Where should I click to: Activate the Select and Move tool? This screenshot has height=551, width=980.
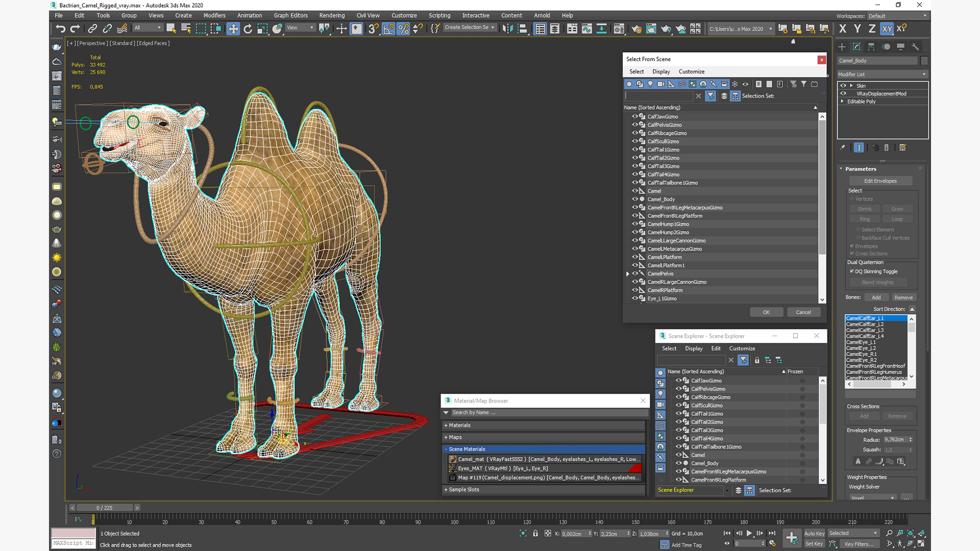coord(233,29)
